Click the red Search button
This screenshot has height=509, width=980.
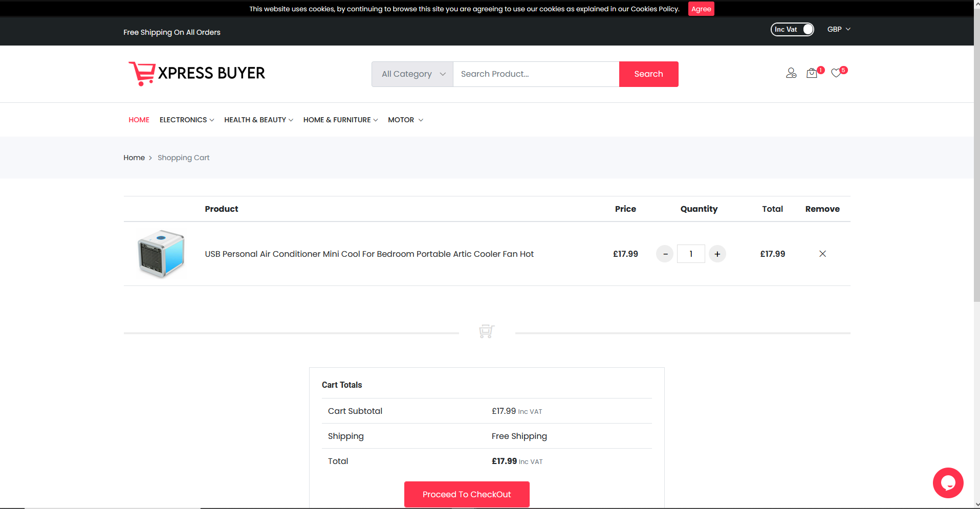(x=648, y=74)
